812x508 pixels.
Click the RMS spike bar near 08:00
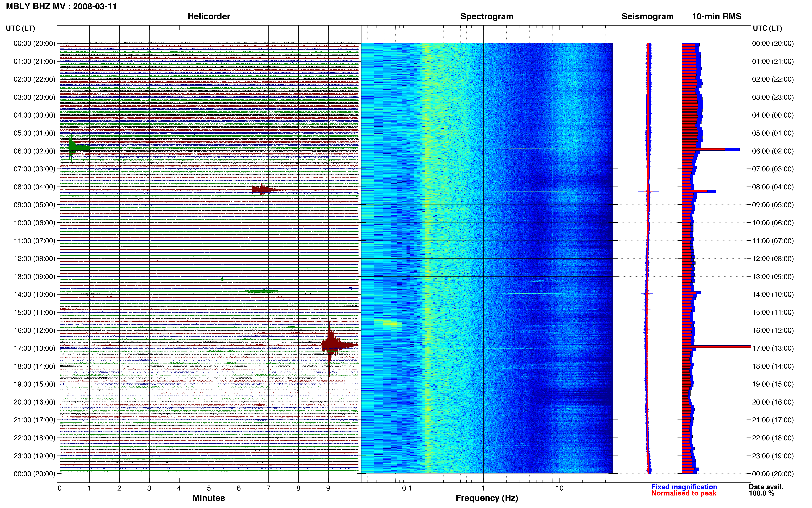(x=699, y=191)
